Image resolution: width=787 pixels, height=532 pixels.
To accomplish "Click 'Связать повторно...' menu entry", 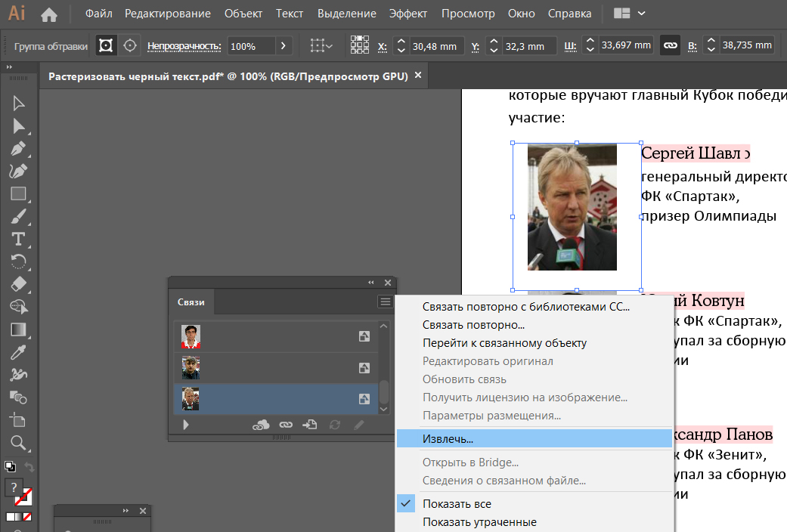I will pos(473,325).
